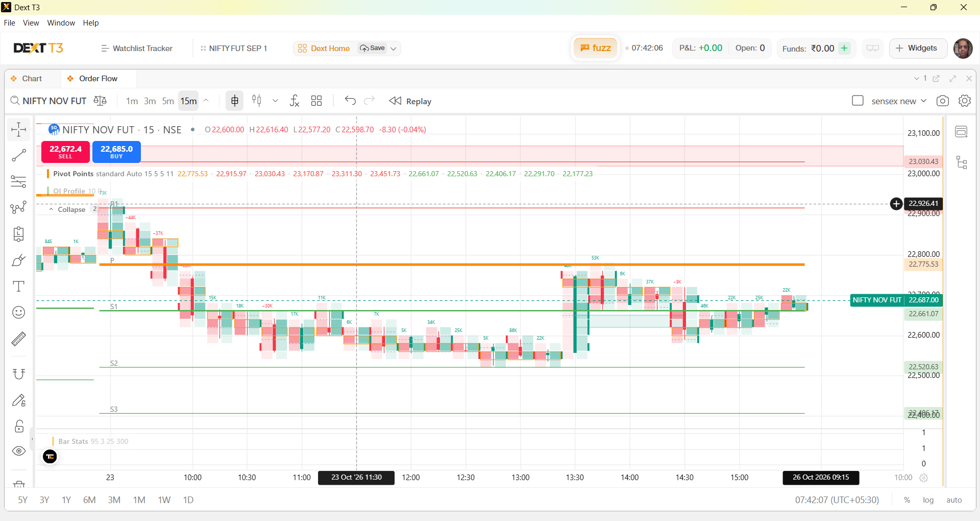Click the blue 22,685.0 BUY button
The width and height of the screenshot is (980, 521).
(116, 152)
